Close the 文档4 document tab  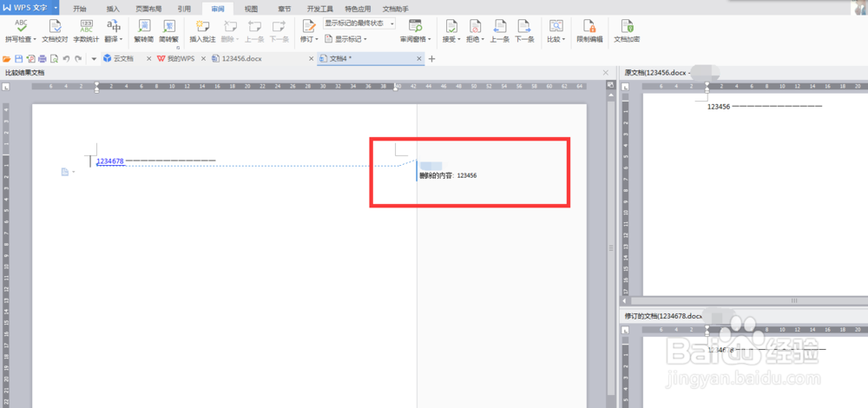pyautogui.click(x=419, y=59)
